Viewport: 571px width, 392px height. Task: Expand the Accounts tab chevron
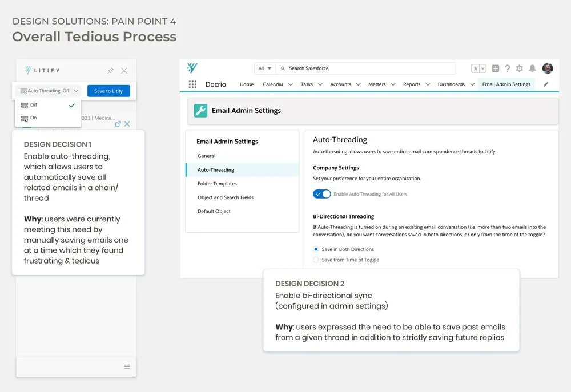(x=359, y=84)
